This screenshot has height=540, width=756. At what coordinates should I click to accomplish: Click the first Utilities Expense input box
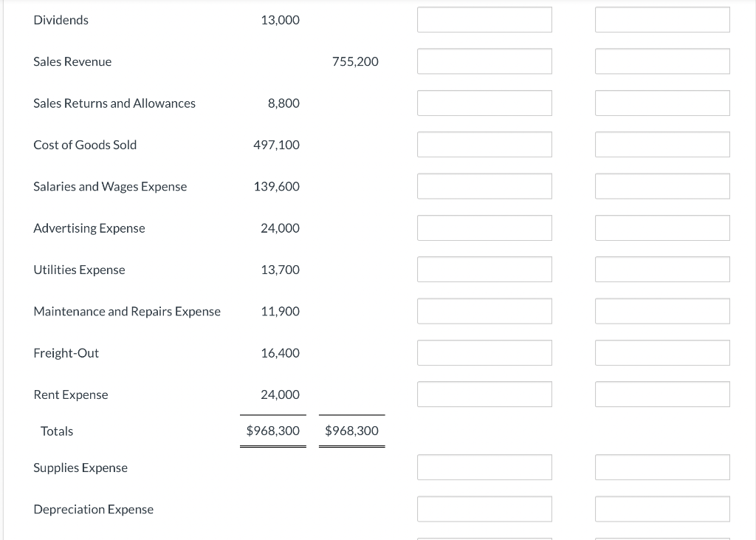(x=484, y=269)
